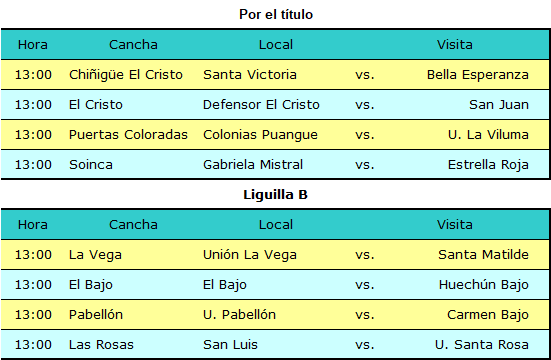Click the 'Por el título' heading
The width and height of the screenshot is (551, 360).
pyautogui.click(x=276, y=14)
